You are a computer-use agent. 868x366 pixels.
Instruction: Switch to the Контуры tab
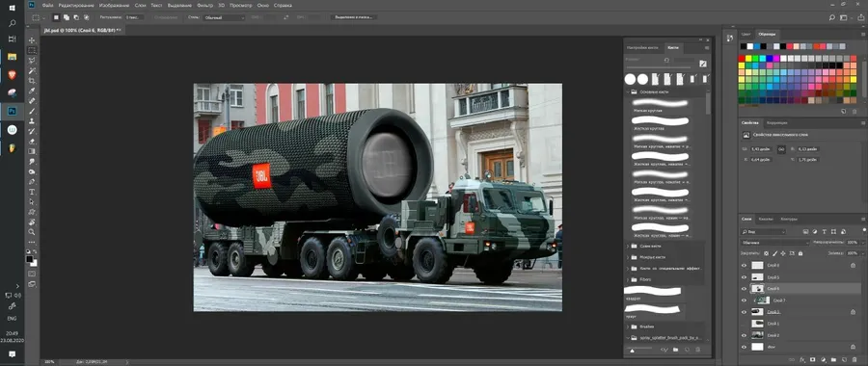click(x=789, y=219)
